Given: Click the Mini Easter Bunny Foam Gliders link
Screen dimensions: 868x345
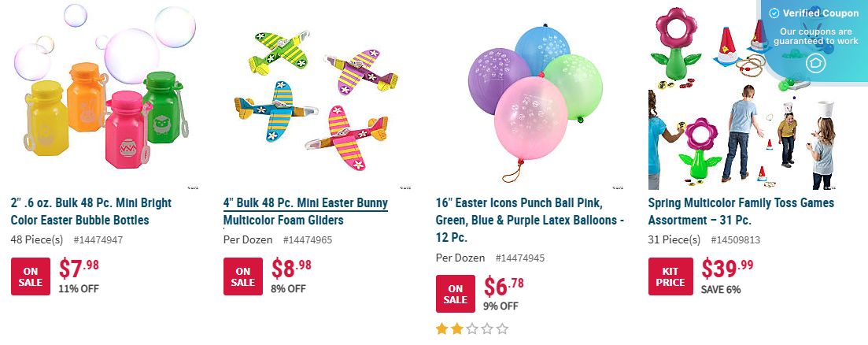Looking at the screenshot, I should (x=305, y=211).
